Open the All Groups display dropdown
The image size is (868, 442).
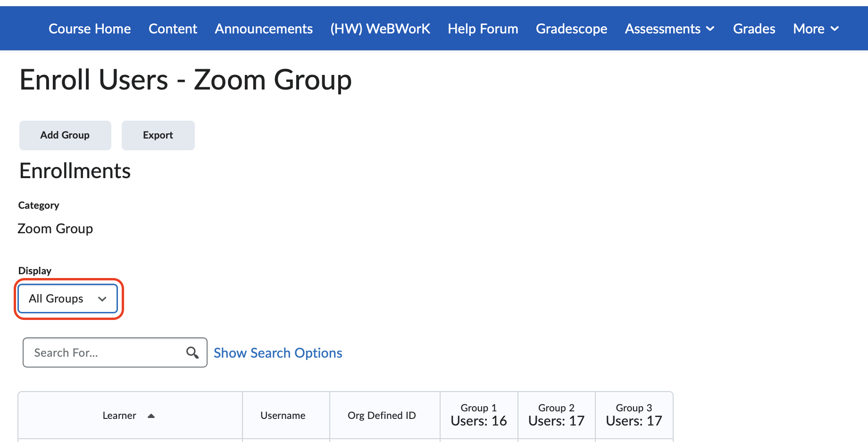[67, 298]
